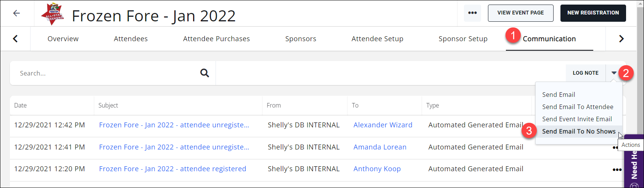Select Send Email To Attendee option
Screen dimensions: 644x188
point(578,107)
